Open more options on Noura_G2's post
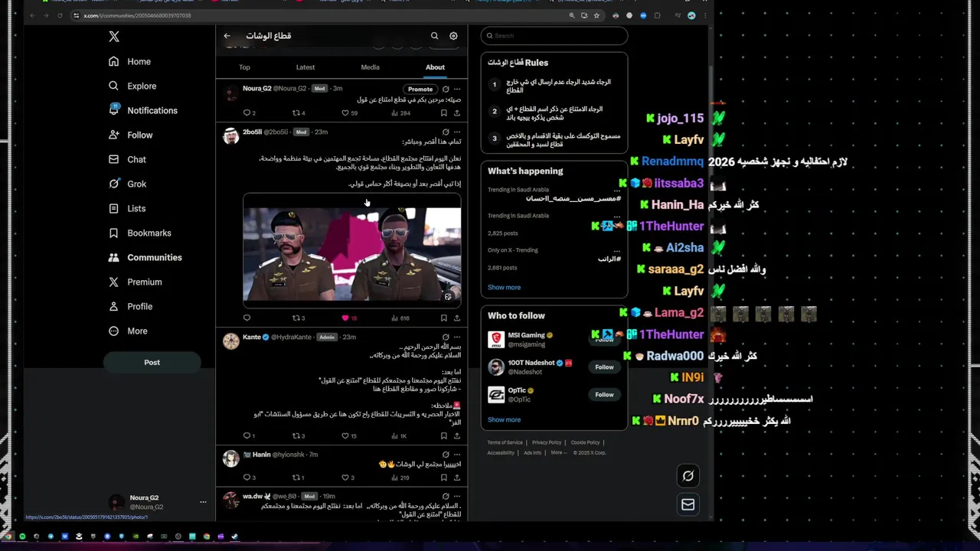Screen dimensions: 980x551 click(457, 89)
